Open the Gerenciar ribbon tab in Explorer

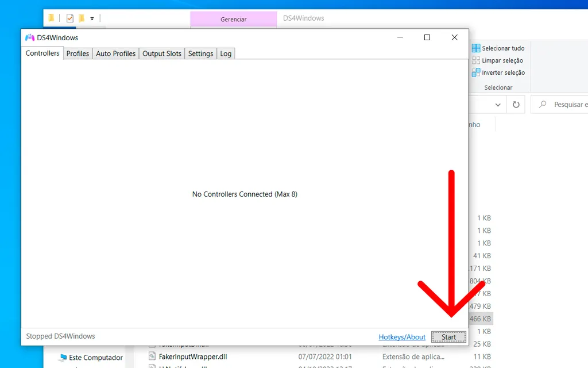[x=233, y=19]
